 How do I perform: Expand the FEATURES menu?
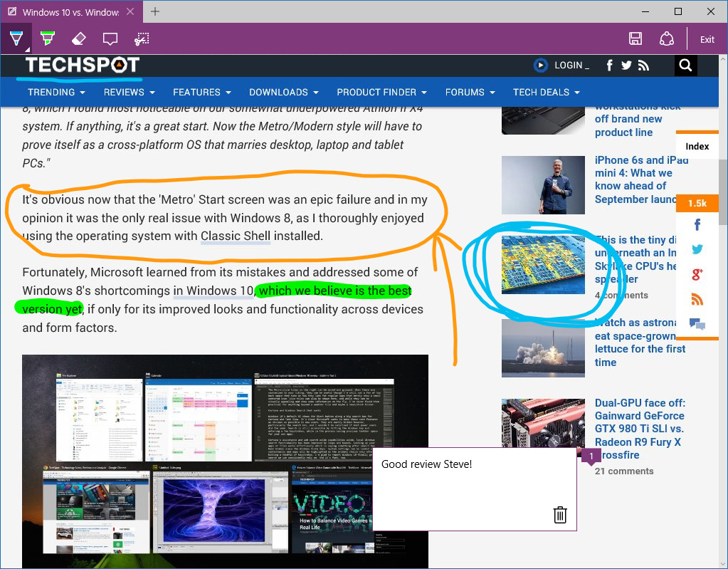(202, 92)
